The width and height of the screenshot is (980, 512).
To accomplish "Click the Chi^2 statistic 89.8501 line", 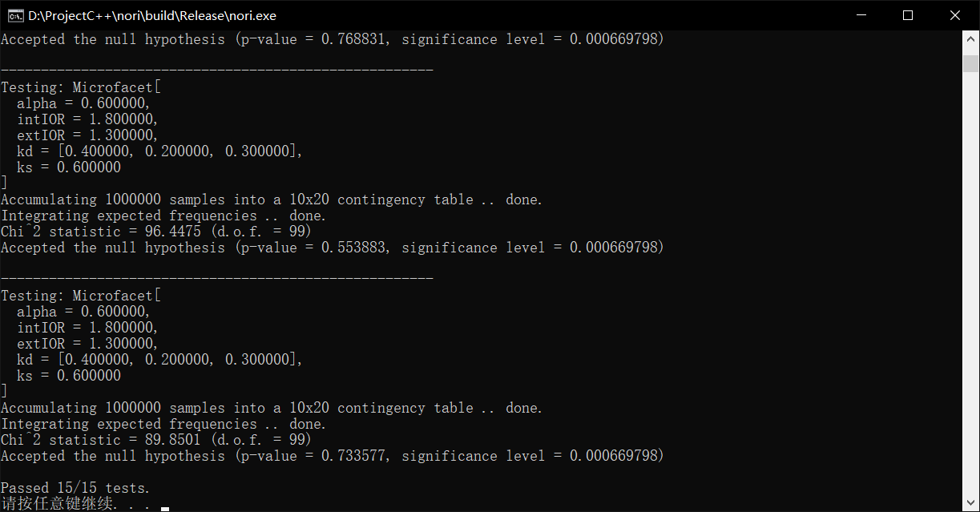I will tap(155, 440).
